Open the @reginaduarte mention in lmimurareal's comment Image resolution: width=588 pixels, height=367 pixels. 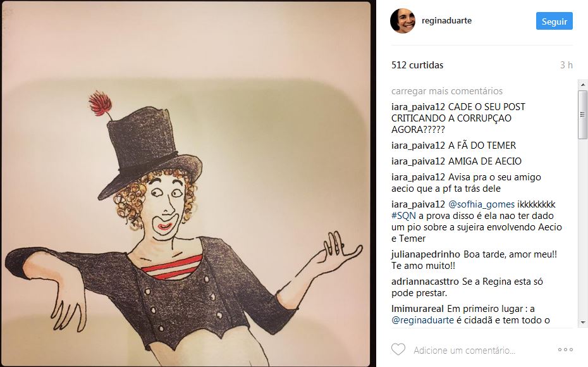point(422,320)
